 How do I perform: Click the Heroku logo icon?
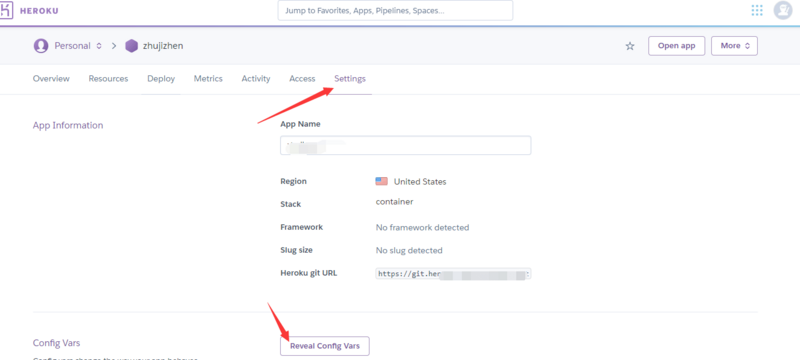(x=6, y=10)
